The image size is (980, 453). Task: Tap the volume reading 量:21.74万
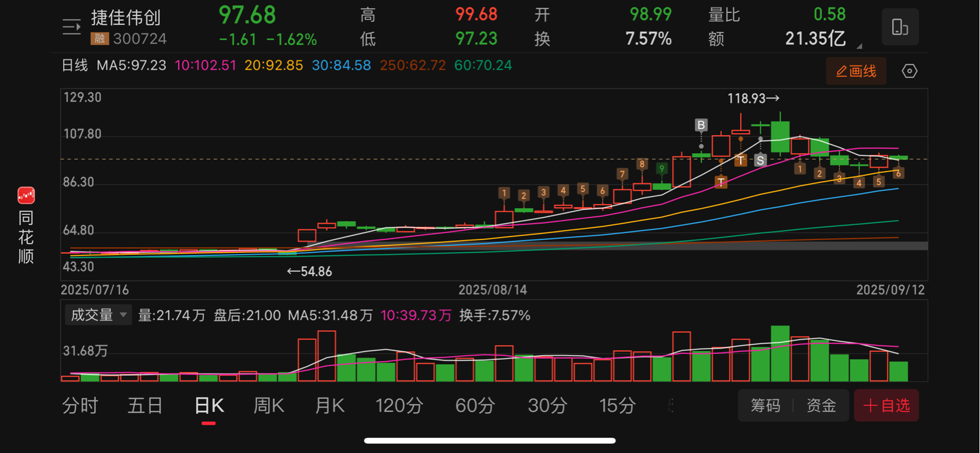[171, 316]
